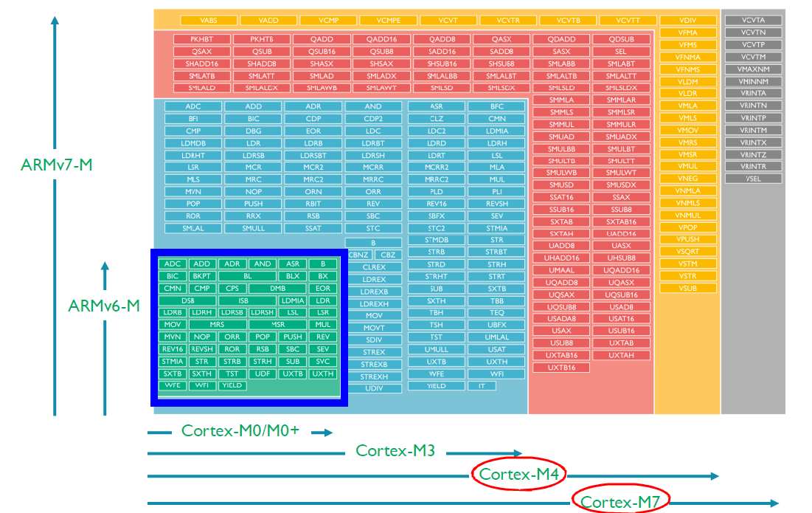
Task: Select the UQSUB16 instruction box
Action: pyautogui.click(x=621, y=295)
